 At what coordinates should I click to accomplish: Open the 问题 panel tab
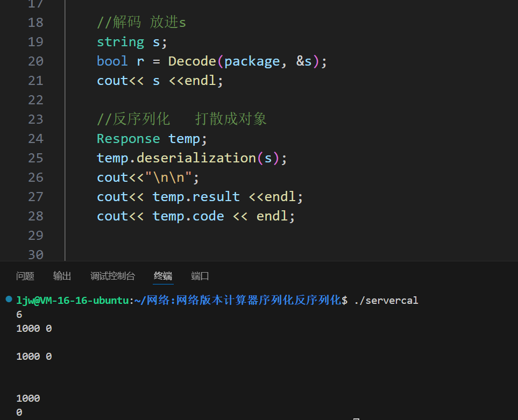tap(25, 276)
